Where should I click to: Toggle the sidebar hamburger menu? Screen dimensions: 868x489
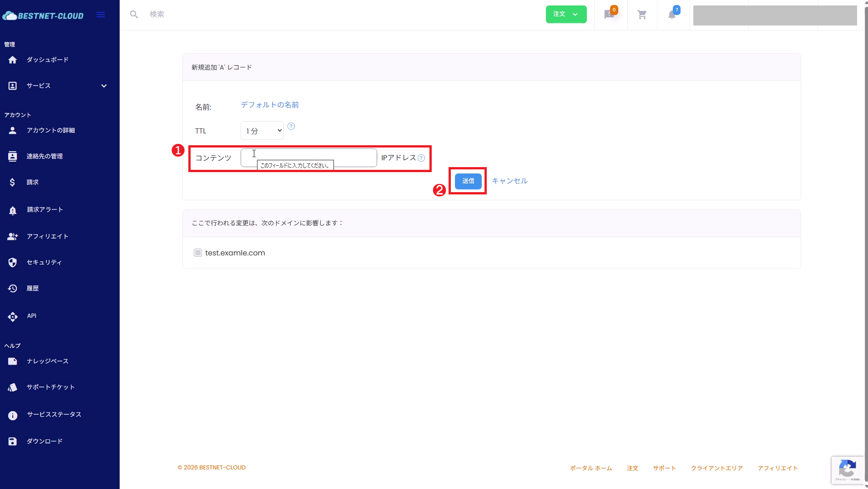click(100, 14)
